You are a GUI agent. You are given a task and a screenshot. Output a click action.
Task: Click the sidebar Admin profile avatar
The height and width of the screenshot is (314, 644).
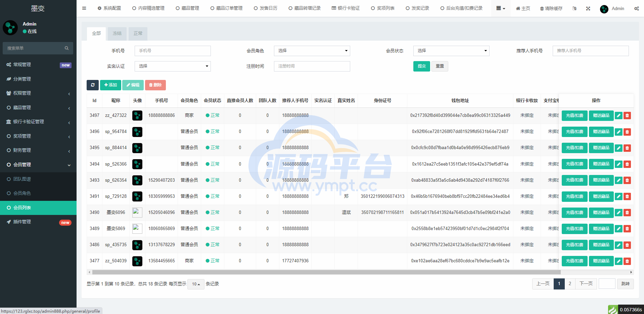point(10,28)
